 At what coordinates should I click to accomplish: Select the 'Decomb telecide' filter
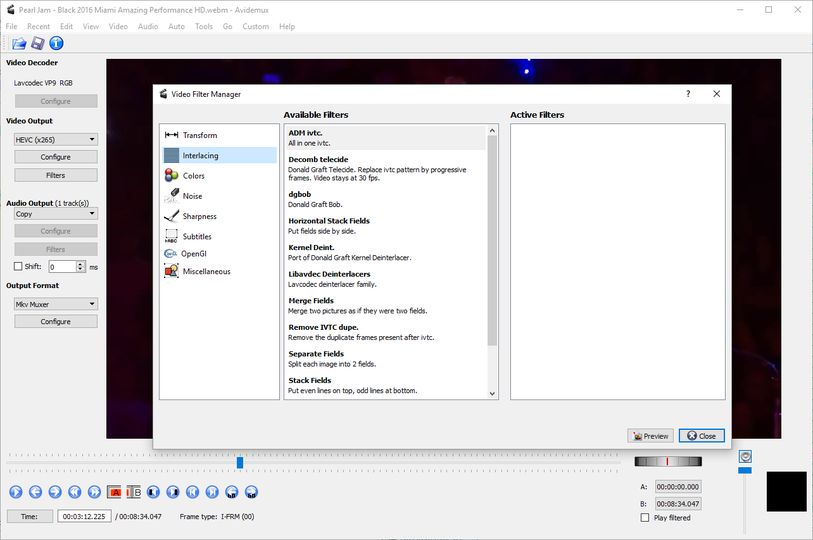(x=386, y=168)
